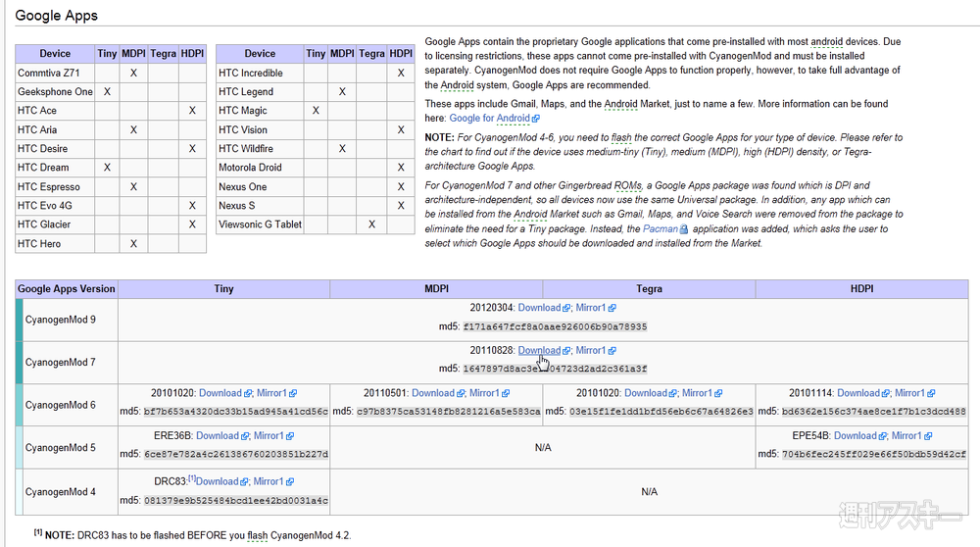Click the lock icon beside Pacman link
The image size is (980, 547).
(x=684, y=228)
